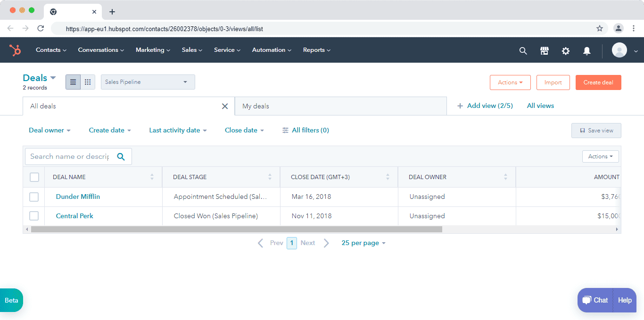Screen dimensions: 644x320
Task: Click the search name or description field
Action: coord(71,156)
